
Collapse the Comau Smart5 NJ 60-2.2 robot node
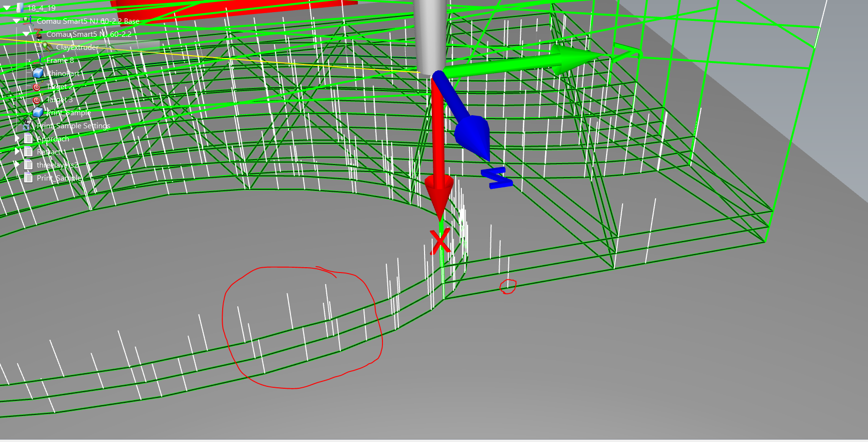[26, 34]
